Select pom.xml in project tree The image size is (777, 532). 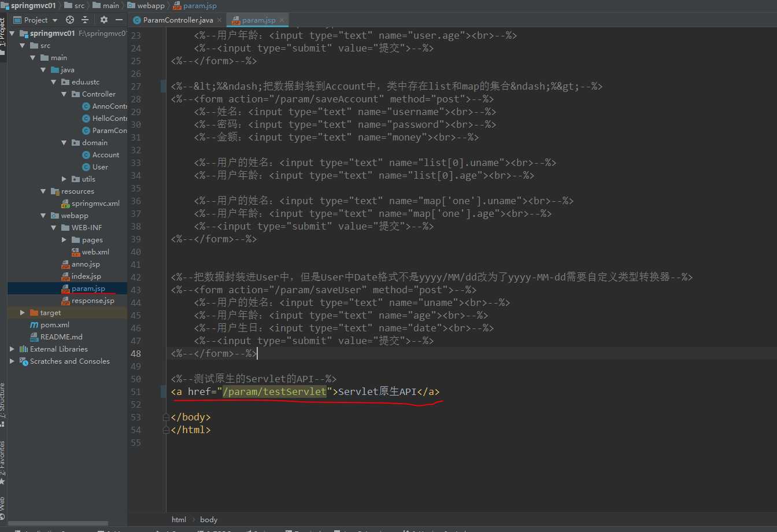(50, 324)
